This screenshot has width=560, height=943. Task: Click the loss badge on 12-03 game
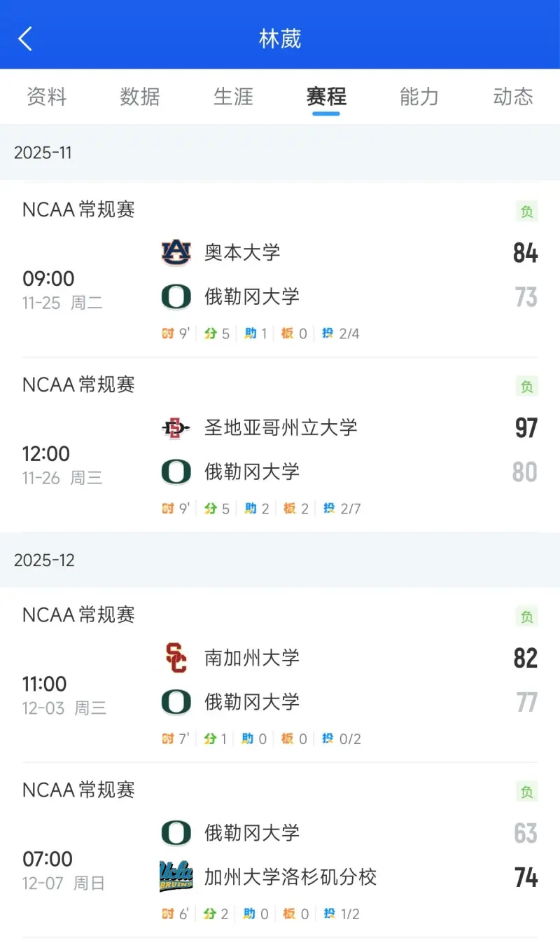[526, 617]
